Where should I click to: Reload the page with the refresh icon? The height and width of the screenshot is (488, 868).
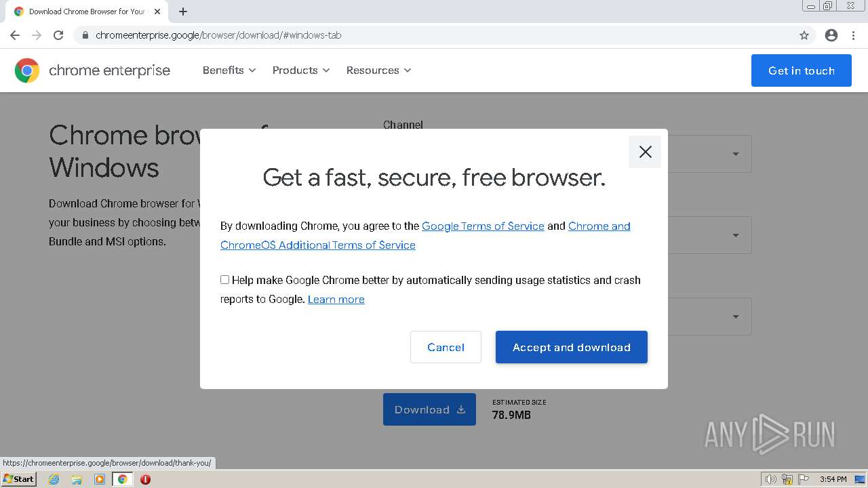point(58,35)
